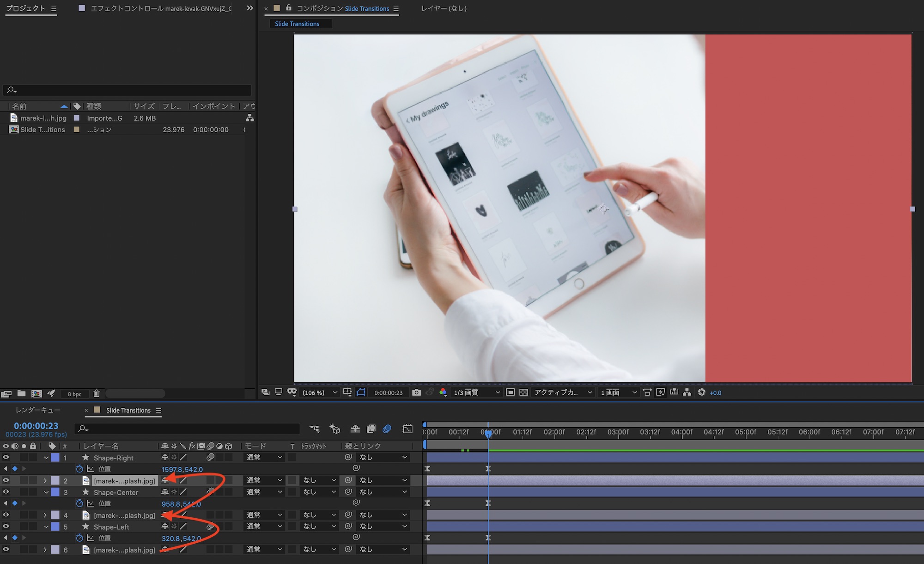Hide the Shape-Center layer
This screenshot has height=564, width=924.
coord(6,492)
